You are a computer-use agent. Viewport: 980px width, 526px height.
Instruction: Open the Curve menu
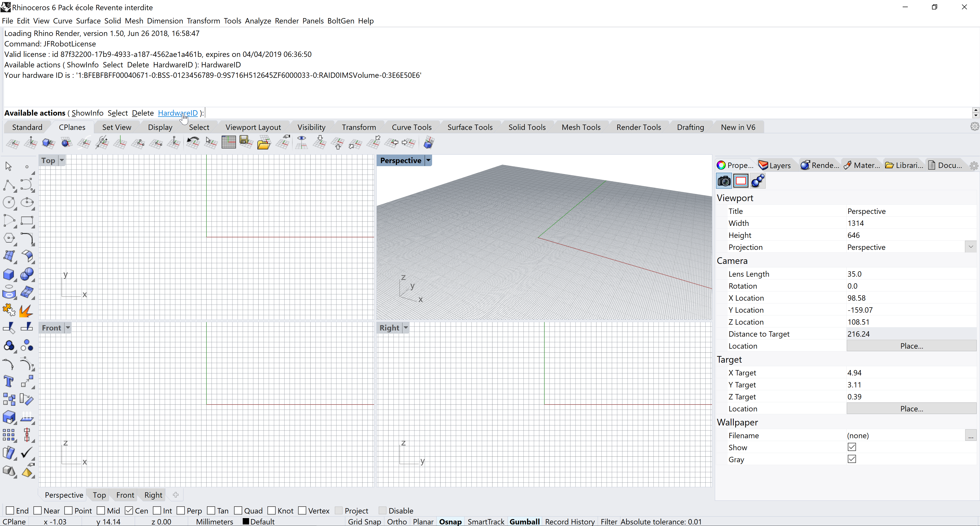[62, 20]
